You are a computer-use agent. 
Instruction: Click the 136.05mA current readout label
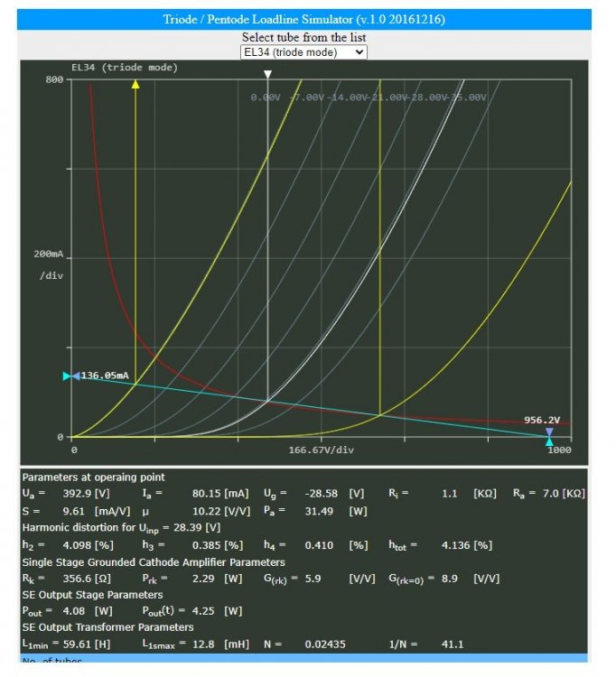point(106,376)
